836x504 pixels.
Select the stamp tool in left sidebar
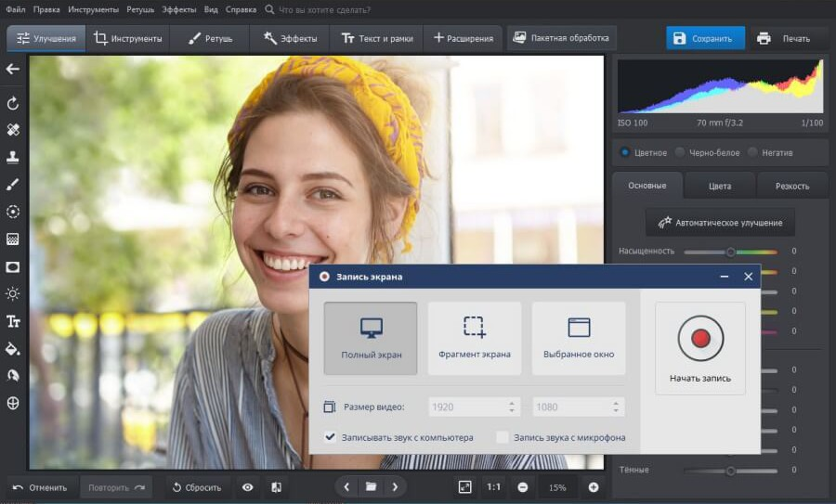13,157
